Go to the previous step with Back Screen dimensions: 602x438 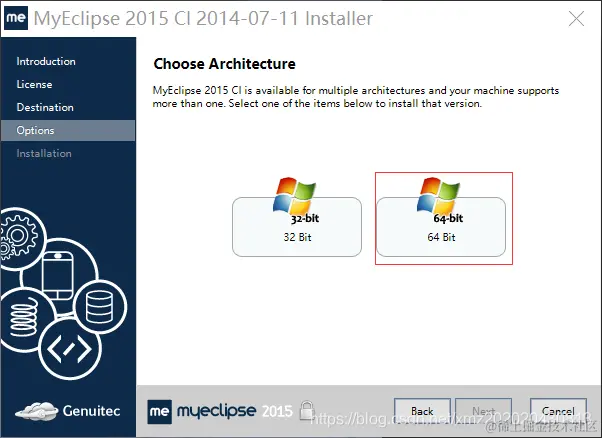point(422,411)
